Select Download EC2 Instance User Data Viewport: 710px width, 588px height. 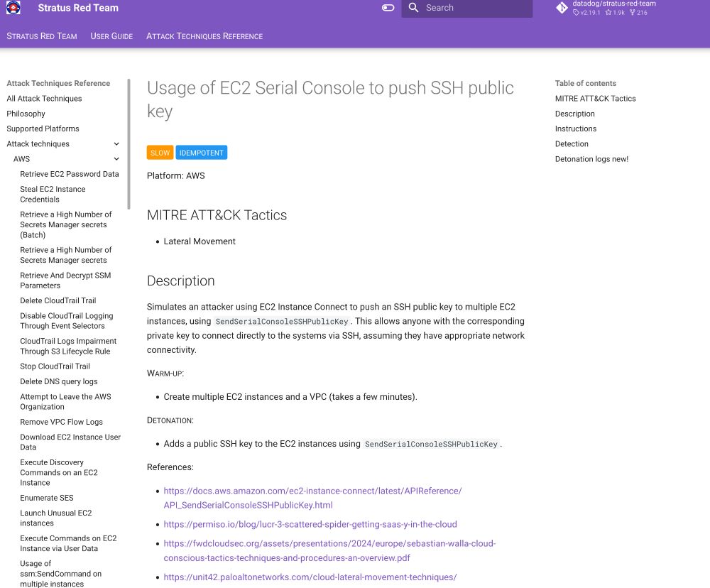(x=70, y=442)
